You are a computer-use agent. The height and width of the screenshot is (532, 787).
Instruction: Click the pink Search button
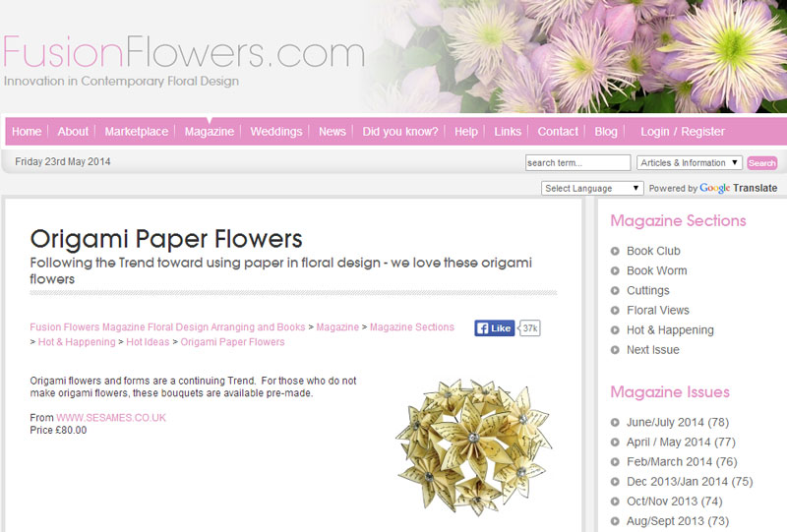[761, 162]
